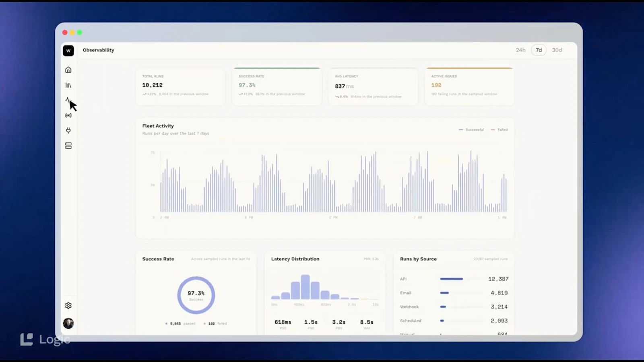
Task: Select the 7d tab in the header
Action: pyautogui.click(x=539, y=50)
